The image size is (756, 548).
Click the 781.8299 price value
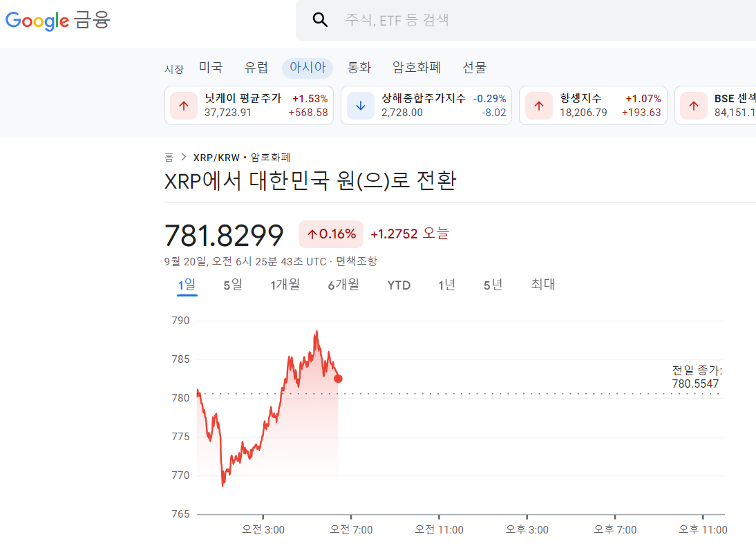[224, 235]
